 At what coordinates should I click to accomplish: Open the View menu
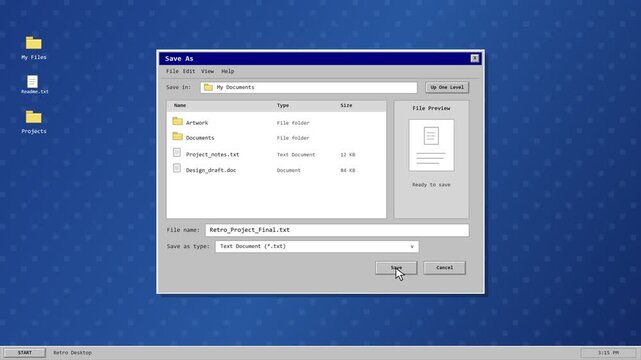pyautogui.click(x=207, y=71)
